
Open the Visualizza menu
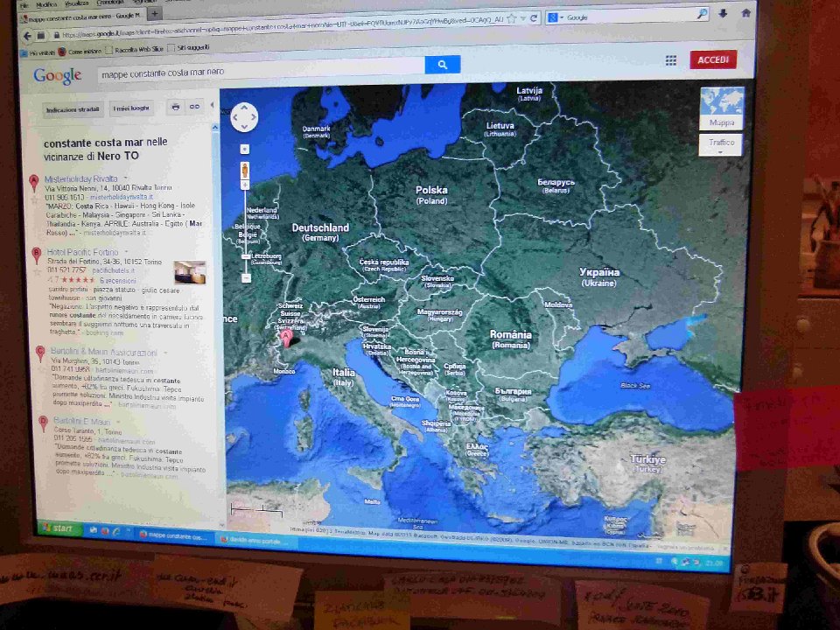click(x=76, y=3)
